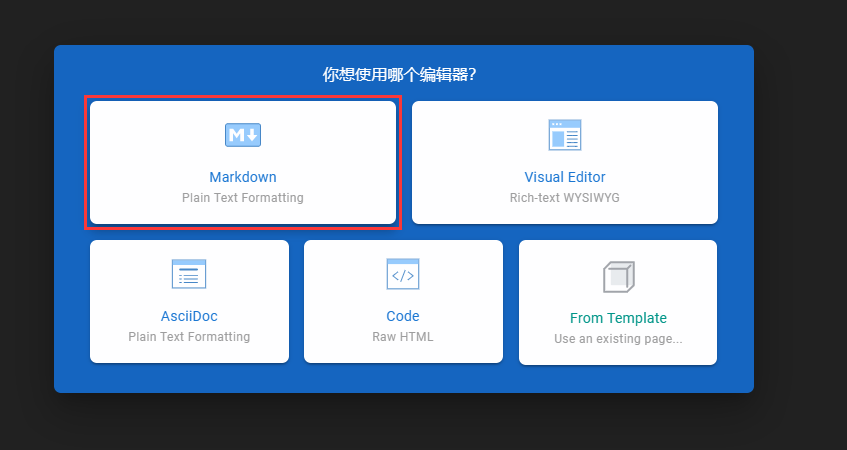Choose the Markdown editor title
847x450 pixels.
[243, 177]
